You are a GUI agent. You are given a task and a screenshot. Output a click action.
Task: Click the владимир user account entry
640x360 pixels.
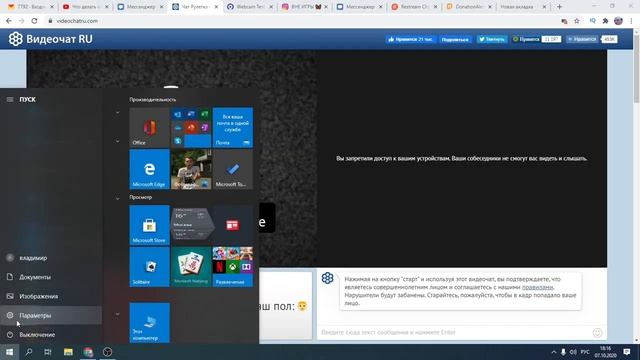51,258
